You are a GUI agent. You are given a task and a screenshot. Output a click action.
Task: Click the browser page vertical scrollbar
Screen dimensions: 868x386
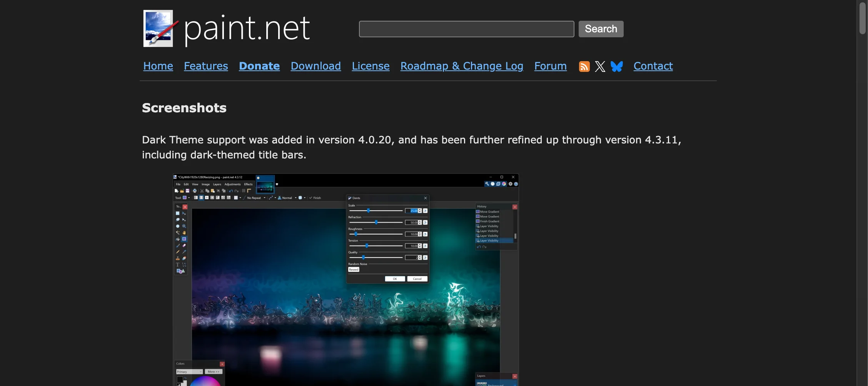(863, 18)
